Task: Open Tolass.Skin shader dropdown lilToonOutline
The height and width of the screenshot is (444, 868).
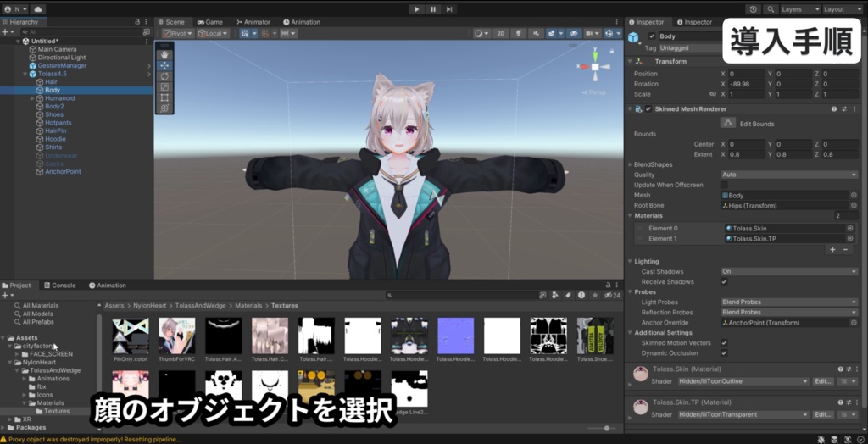Action: click(x=743, y=381)
